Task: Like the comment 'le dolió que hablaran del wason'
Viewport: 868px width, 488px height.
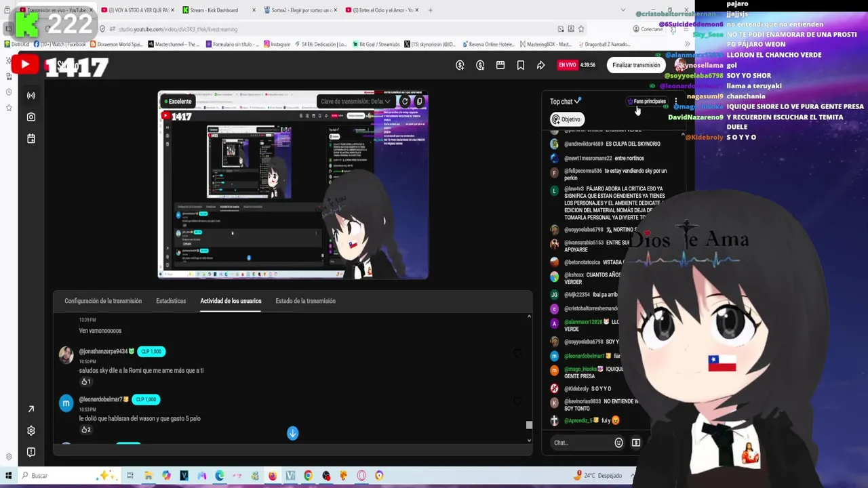Action: point(85,430)
